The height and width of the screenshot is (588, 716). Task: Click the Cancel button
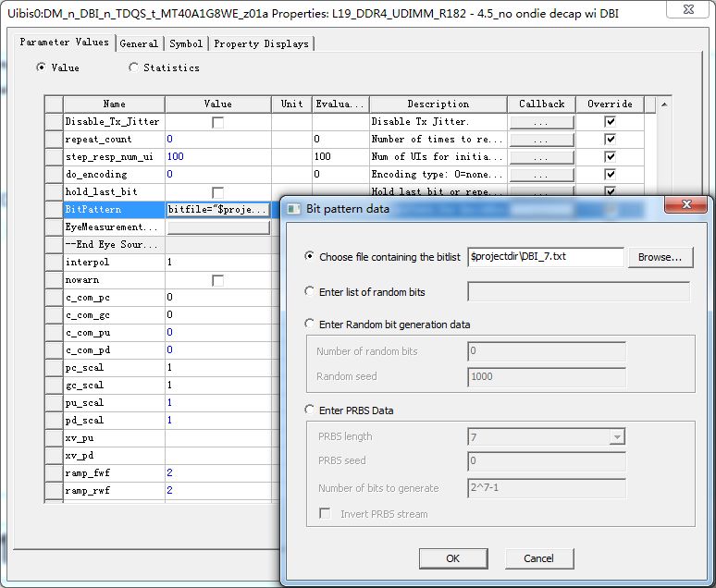[538, 558]
